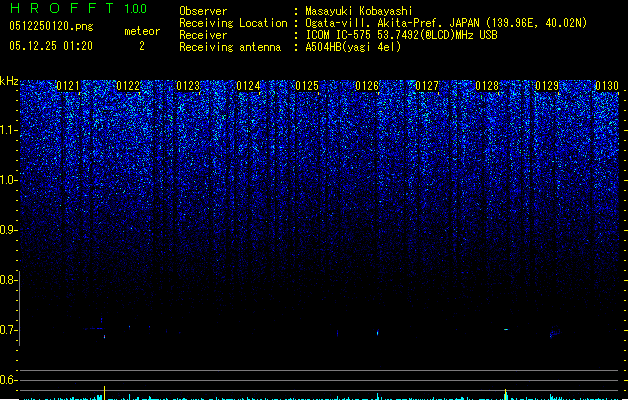
Task: Click the meteor echo at 0126
Action: click(377, 332)
